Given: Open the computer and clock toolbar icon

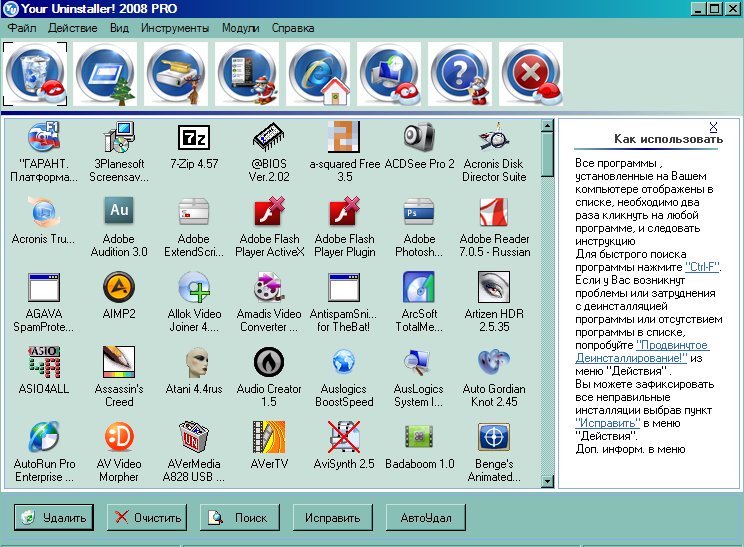Looking at the screenshot, I should click(389, 74).
